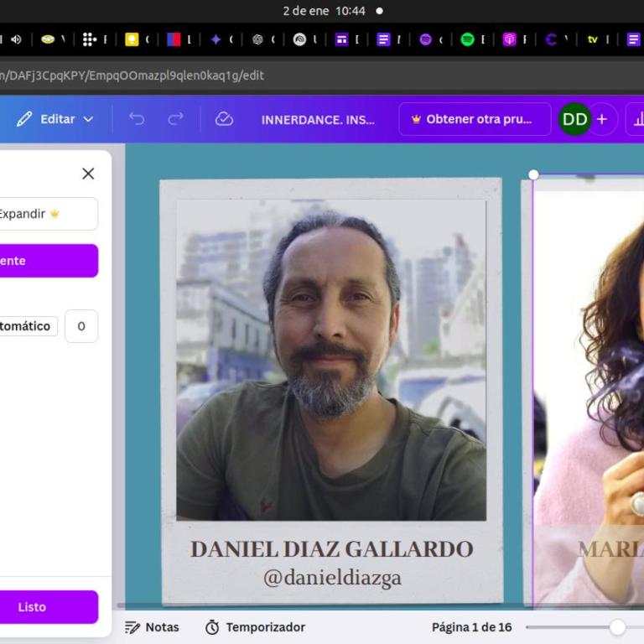
Task: Click the Redo arrow in the toolbar
Action: (x=175, y=119)
